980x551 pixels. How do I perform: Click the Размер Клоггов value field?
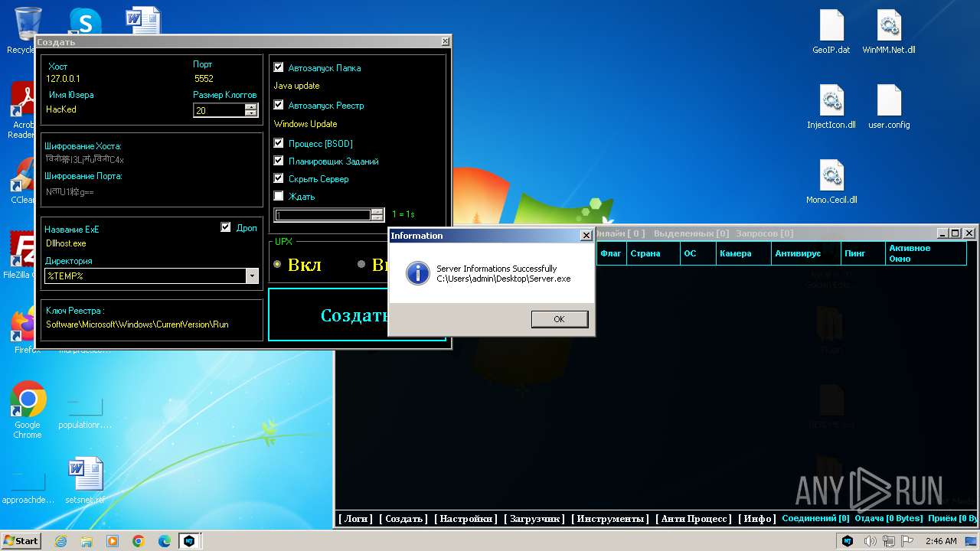[x=219, y=110]
